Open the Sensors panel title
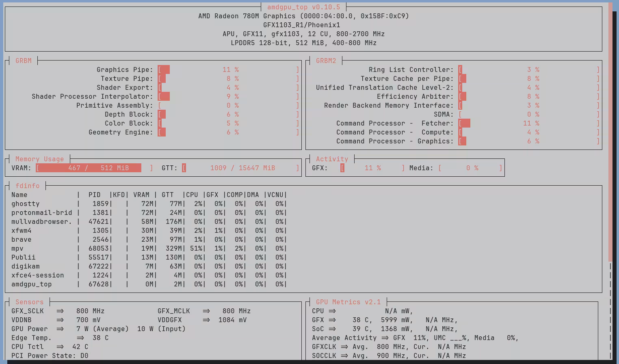 [x=29, y=302]
